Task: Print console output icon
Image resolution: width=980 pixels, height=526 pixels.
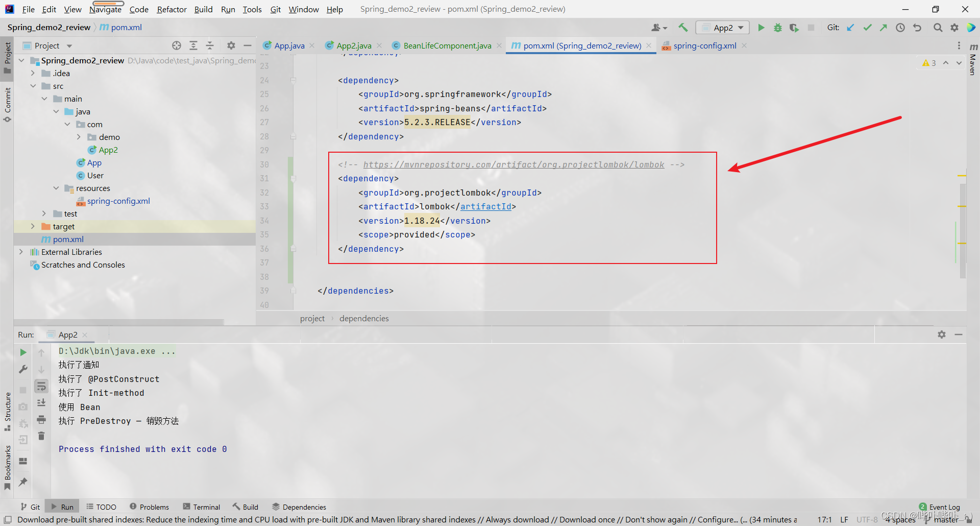Action: (41, 420)
